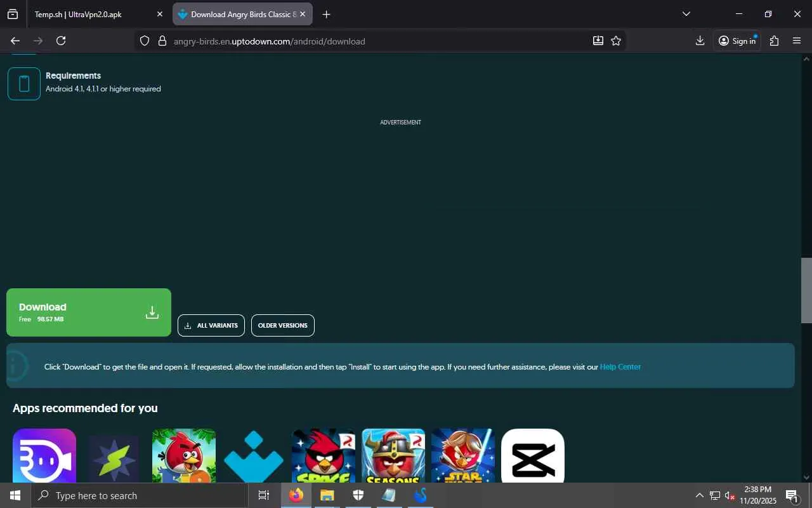Open the Windows notification center
The height and width of the screenshot is (508, 812).
pos(792,495)
